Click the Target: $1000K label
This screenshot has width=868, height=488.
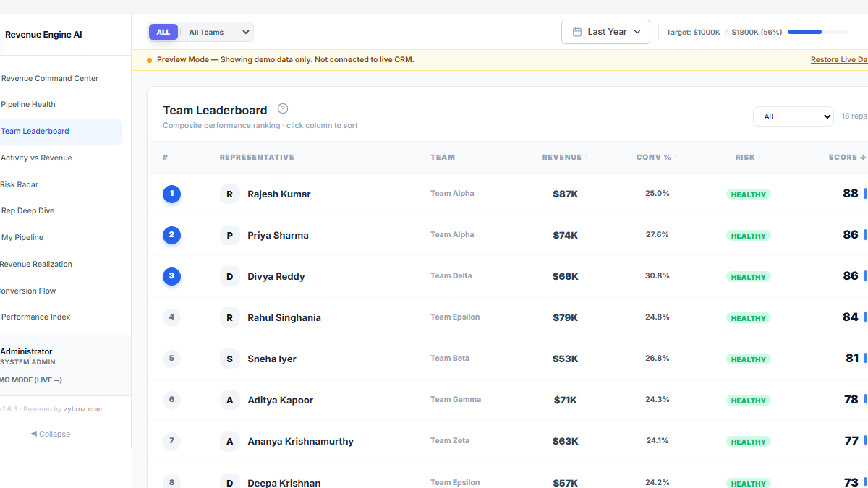(693, 32)
